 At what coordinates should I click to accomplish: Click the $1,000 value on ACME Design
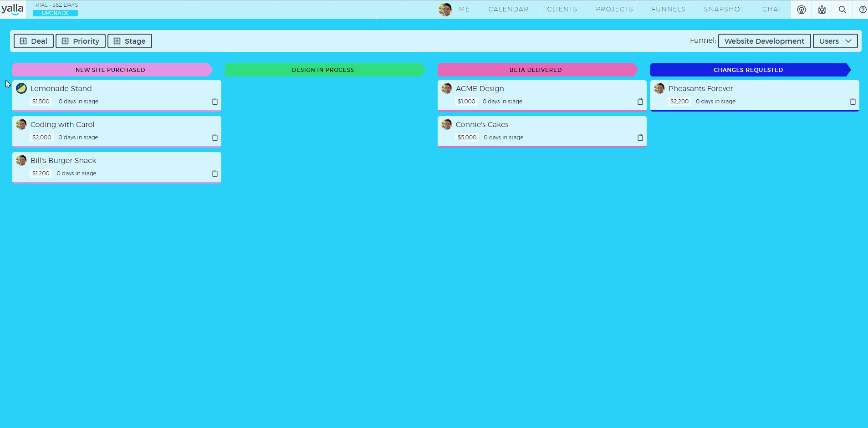point(466,102)
